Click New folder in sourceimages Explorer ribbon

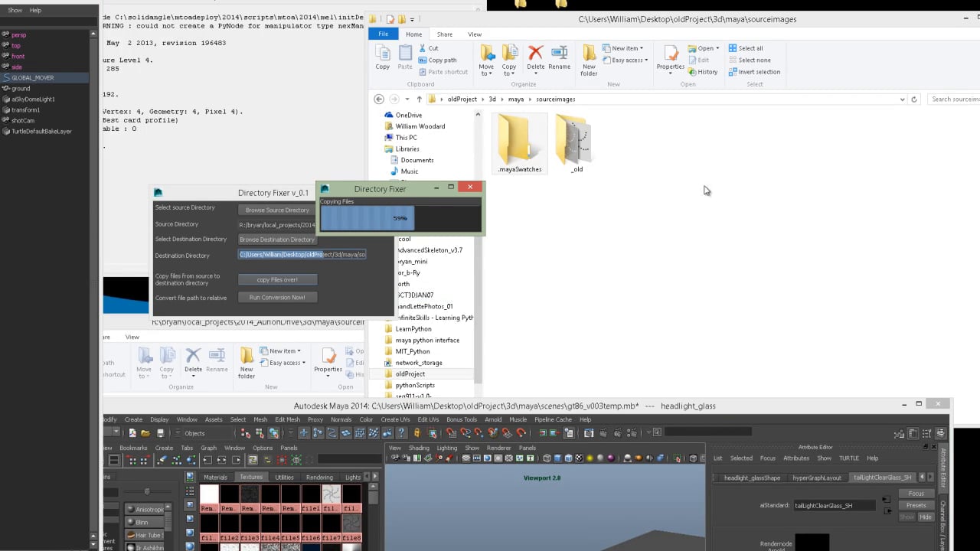tap(589, 60)
